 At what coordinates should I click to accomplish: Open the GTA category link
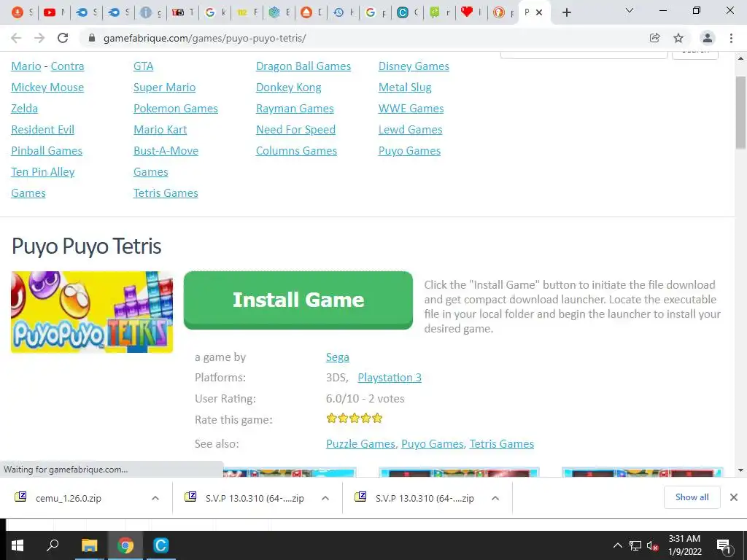tap(144, 66)
